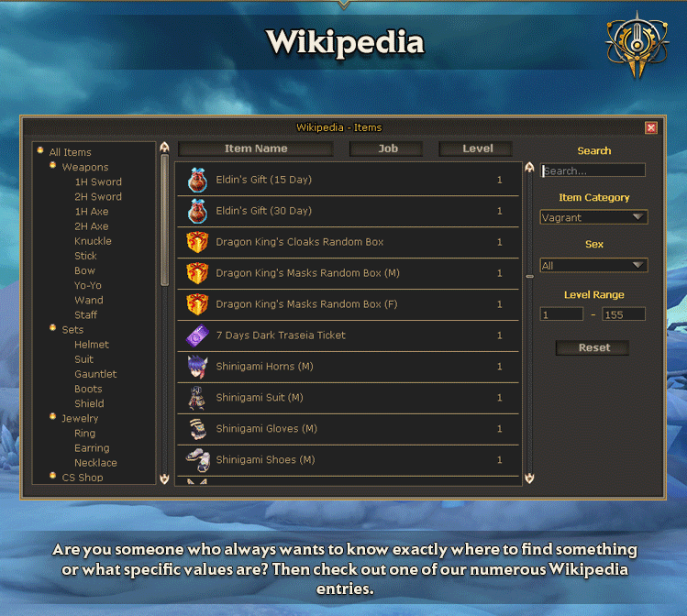Open the Sex All dropdown
Image resolution: width=687 pixels, height=616 pixels.
[593, 265]
